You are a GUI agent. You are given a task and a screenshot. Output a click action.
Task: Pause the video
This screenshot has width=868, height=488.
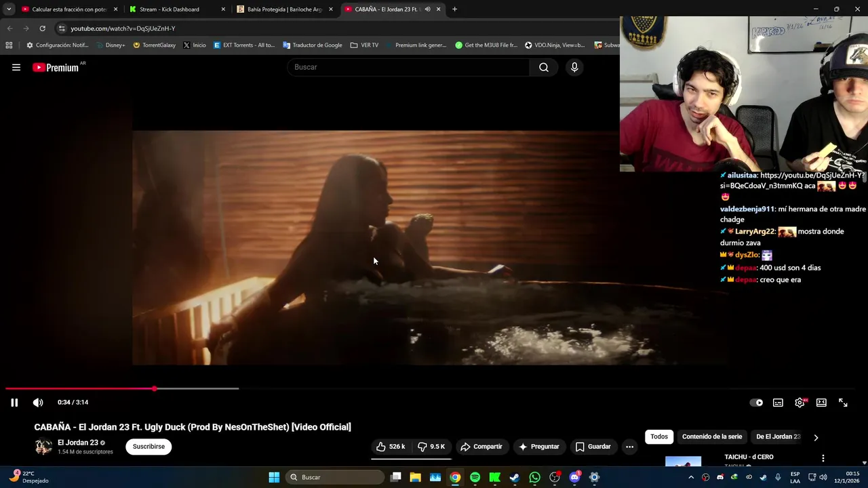pos(14,403)
